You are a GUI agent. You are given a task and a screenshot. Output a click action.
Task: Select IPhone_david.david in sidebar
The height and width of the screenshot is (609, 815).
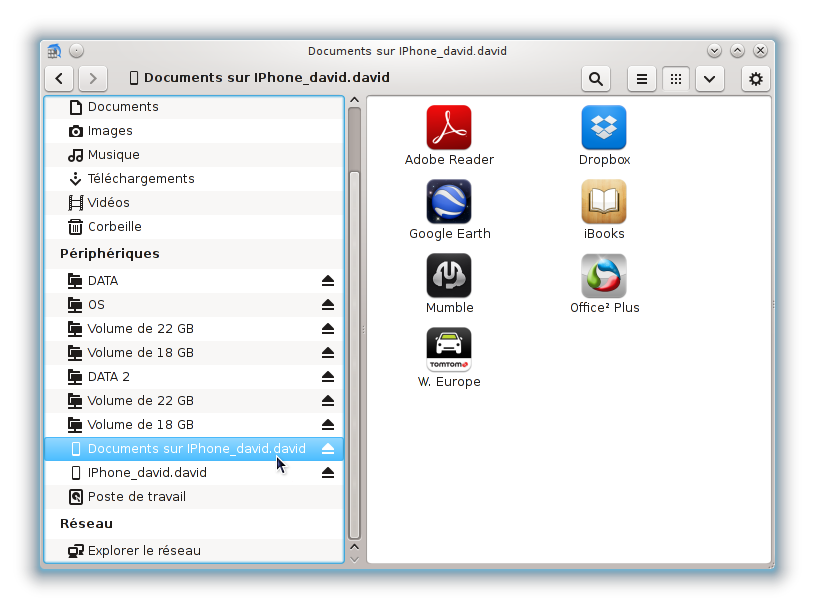click(194, 473)
